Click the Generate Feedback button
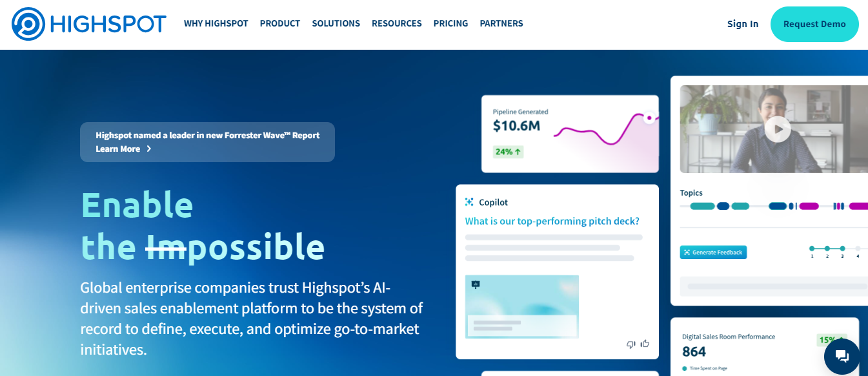Viewport: 868px width, 376px height. [713, 253]
